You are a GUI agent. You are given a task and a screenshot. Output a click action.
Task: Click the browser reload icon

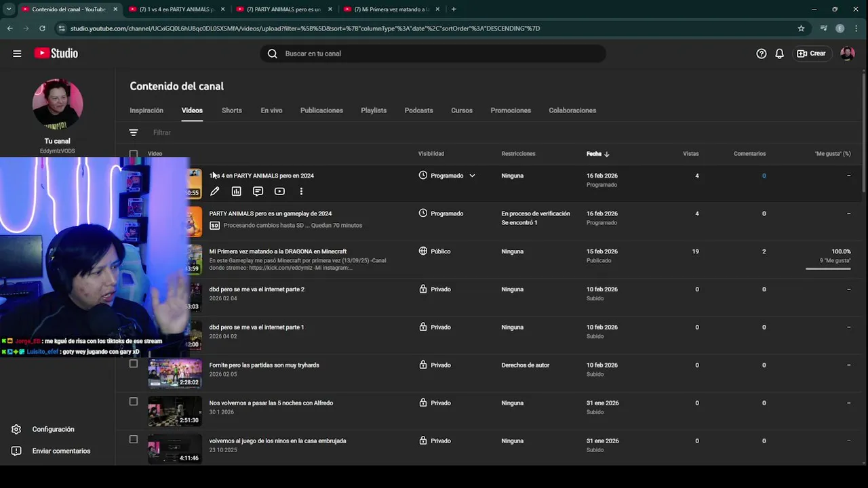(42, 28)
